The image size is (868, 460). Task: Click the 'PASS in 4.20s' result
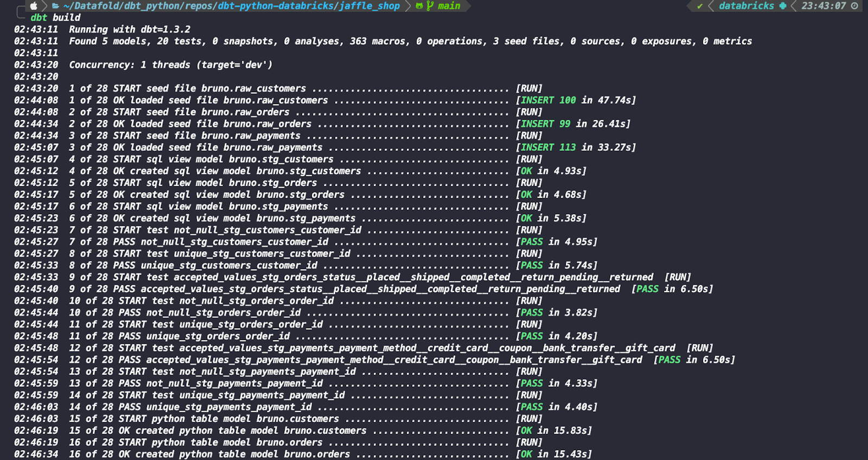click(x=557, y=336)
